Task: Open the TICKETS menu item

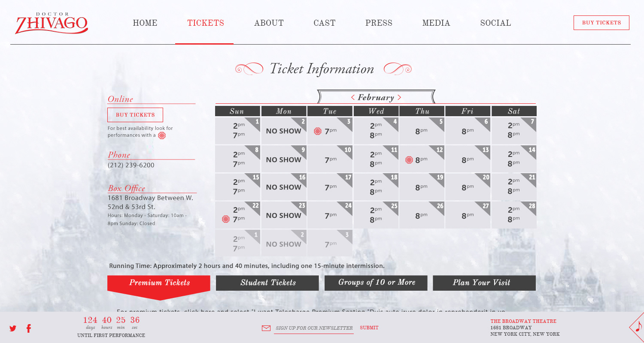Action: [206, 23]
